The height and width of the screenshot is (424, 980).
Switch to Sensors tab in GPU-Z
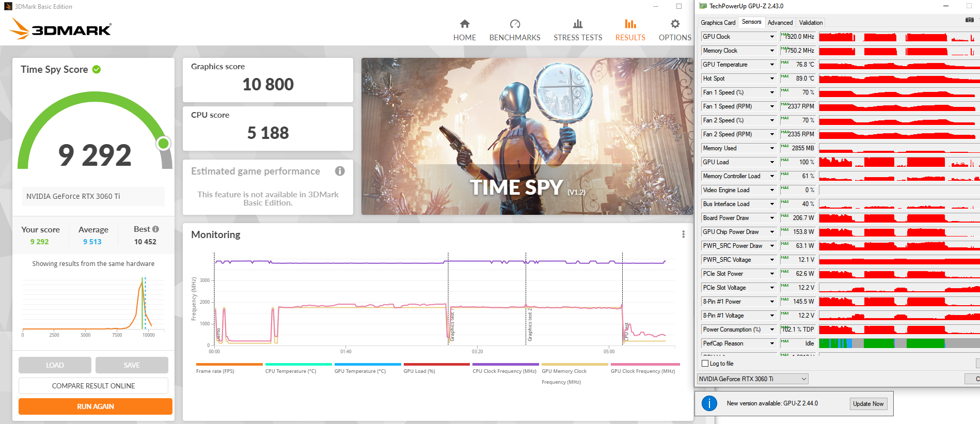coord(751,22)
